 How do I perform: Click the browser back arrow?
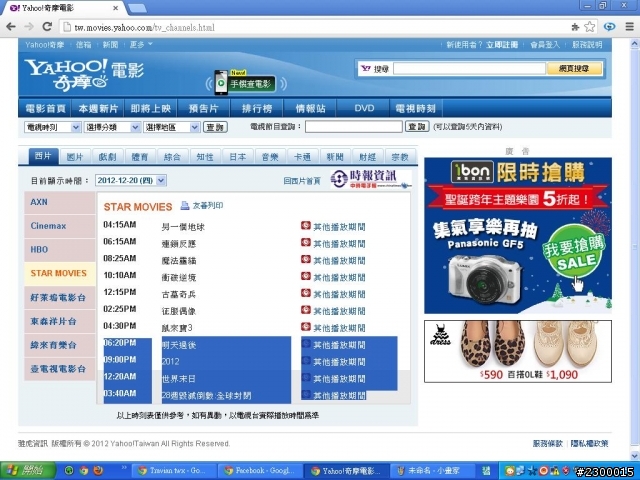pyautogui.click(x=11, y=27)
